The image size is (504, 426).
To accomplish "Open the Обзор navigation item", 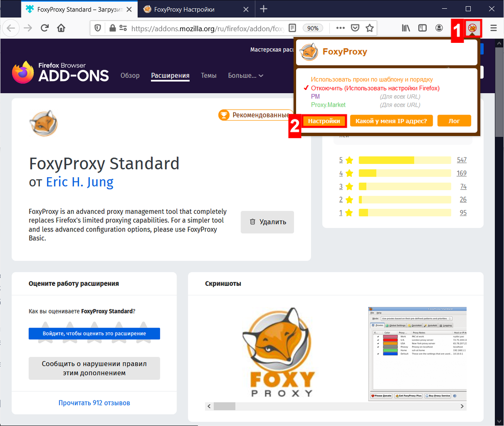I will (130, 76).
